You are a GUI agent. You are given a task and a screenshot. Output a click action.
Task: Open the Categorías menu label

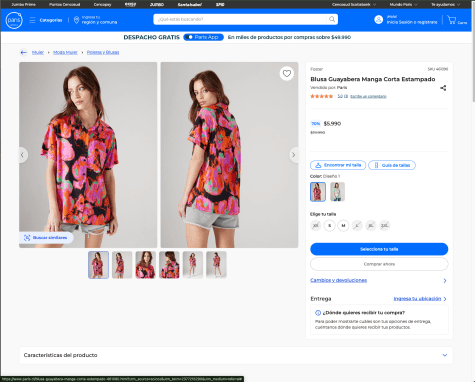pos(51,20)
